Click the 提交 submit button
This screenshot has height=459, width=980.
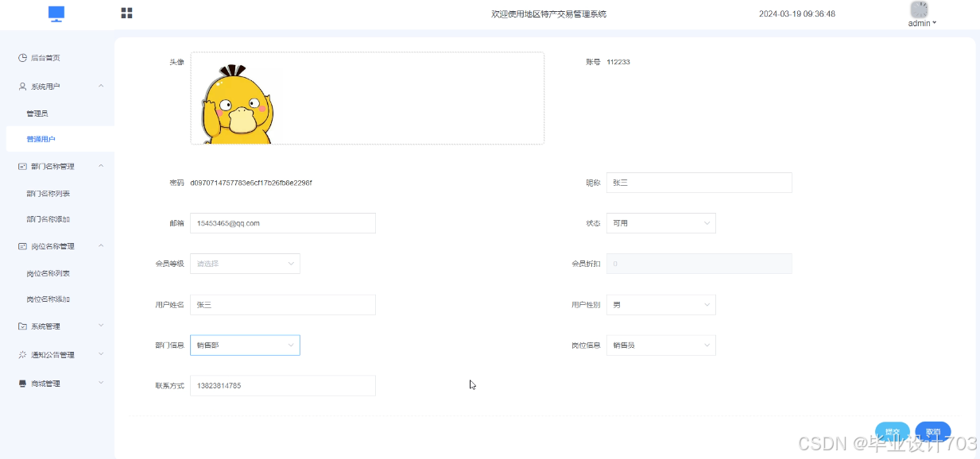tap(893, 432)
